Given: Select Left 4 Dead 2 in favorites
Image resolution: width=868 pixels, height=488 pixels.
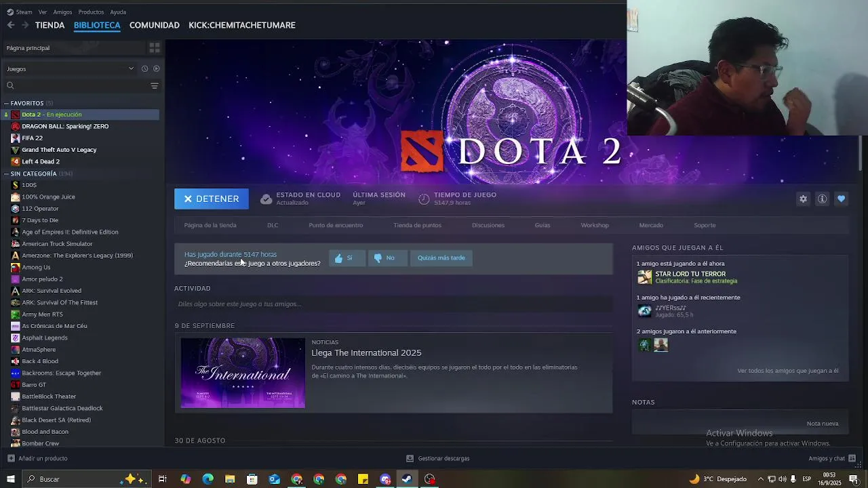Looking at the screenshot, I should click(41, 161).
